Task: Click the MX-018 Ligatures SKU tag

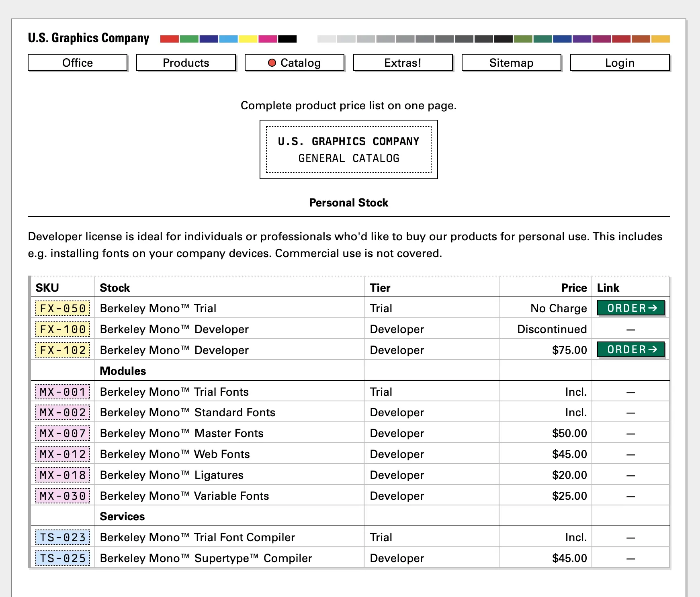Action: click(x=63, y=475)
